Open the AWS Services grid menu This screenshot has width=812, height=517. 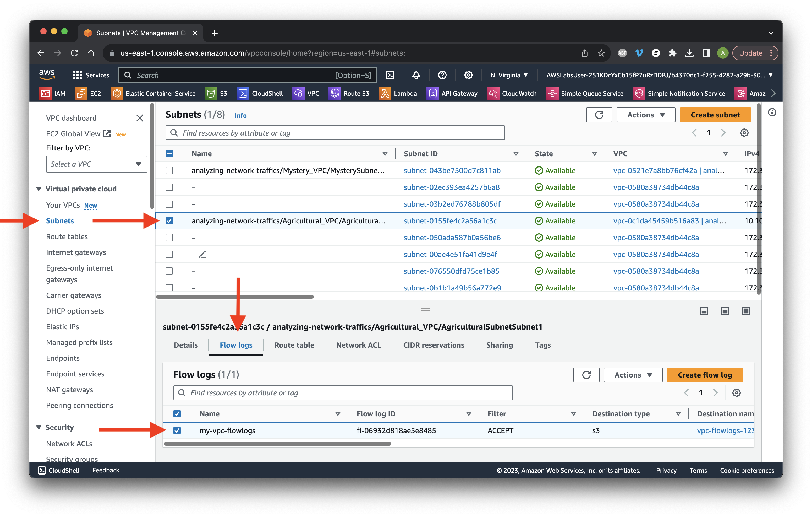(x=91, y=75)
